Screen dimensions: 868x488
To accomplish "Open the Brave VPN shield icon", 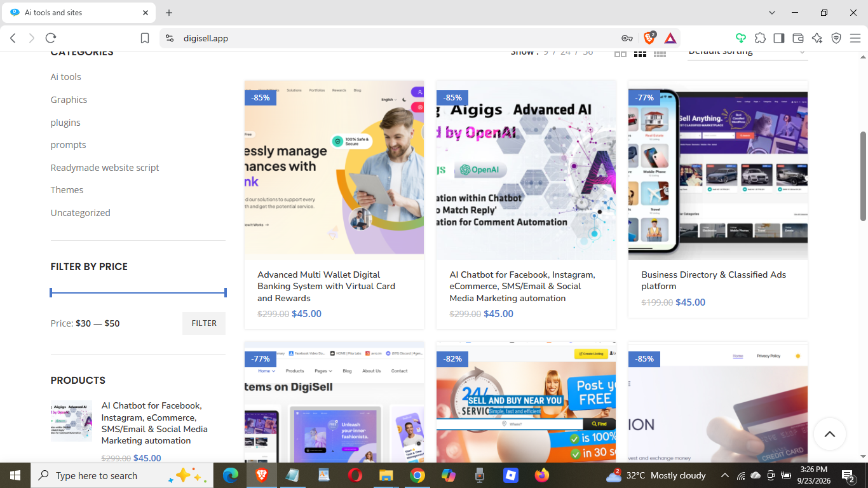I will click(x=836, y=38).
